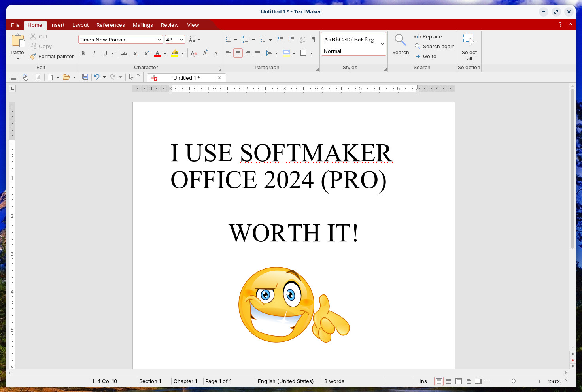Click the help question mark icon
Viewport: 582px width, 392px height.
pyautogui.click(x=560, y=24)
